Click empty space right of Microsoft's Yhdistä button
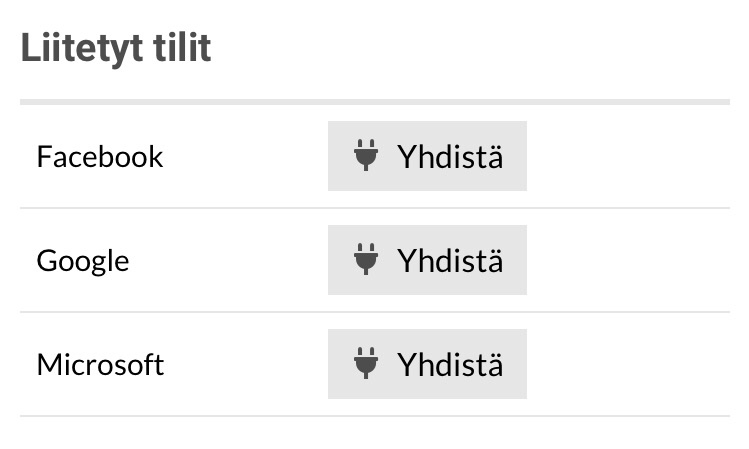Screen dimensions: 749x449 628,364
